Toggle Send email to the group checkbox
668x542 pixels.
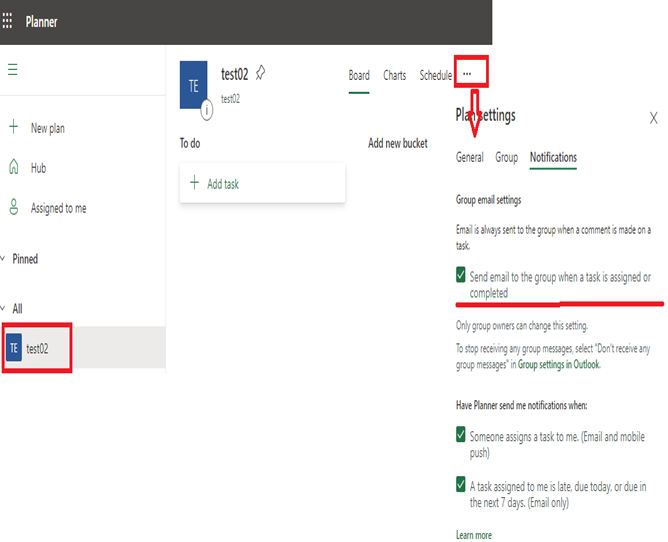(x=461, y=275)
